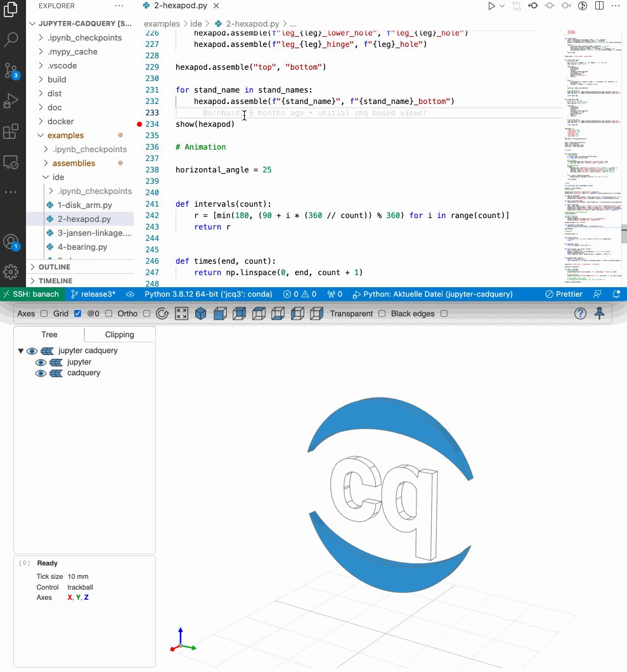Image resolution: width=627 pixels, height=672 pixels.
Task: Switch to isometric view cube
Action: click(x=200, y=314)
